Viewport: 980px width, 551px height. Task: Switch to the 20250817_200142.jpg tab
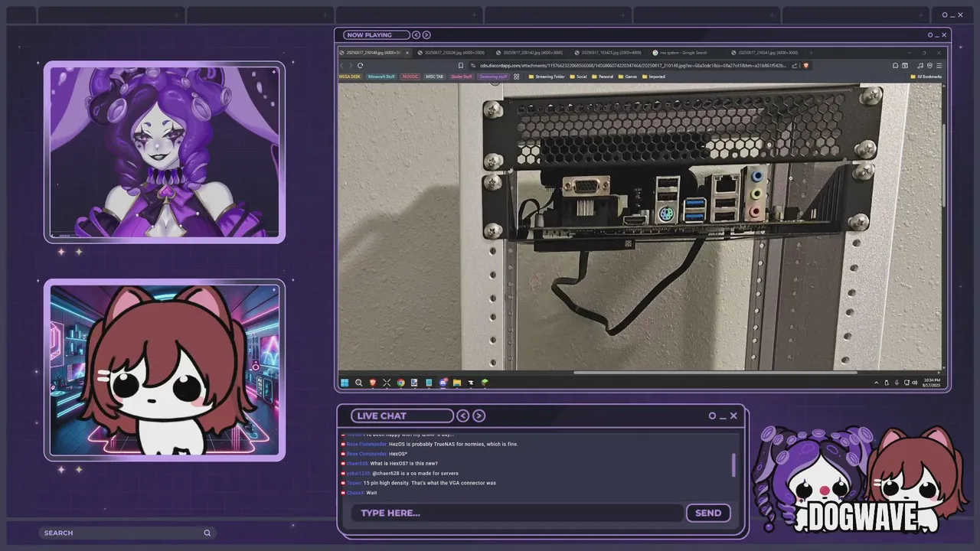click(x=530, y=53)
